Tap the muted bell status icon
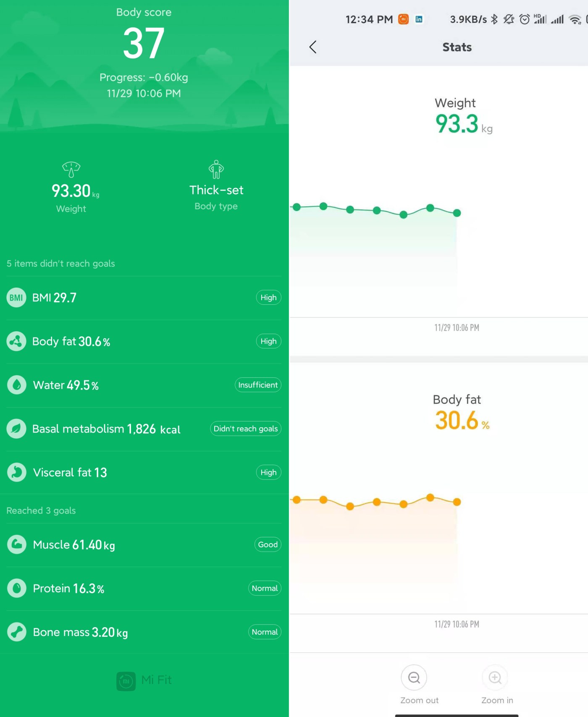 [x=509, y=19]
